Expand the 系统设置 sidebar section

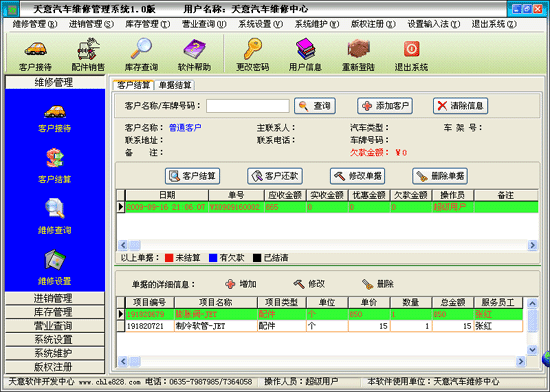tap(55, 339)
